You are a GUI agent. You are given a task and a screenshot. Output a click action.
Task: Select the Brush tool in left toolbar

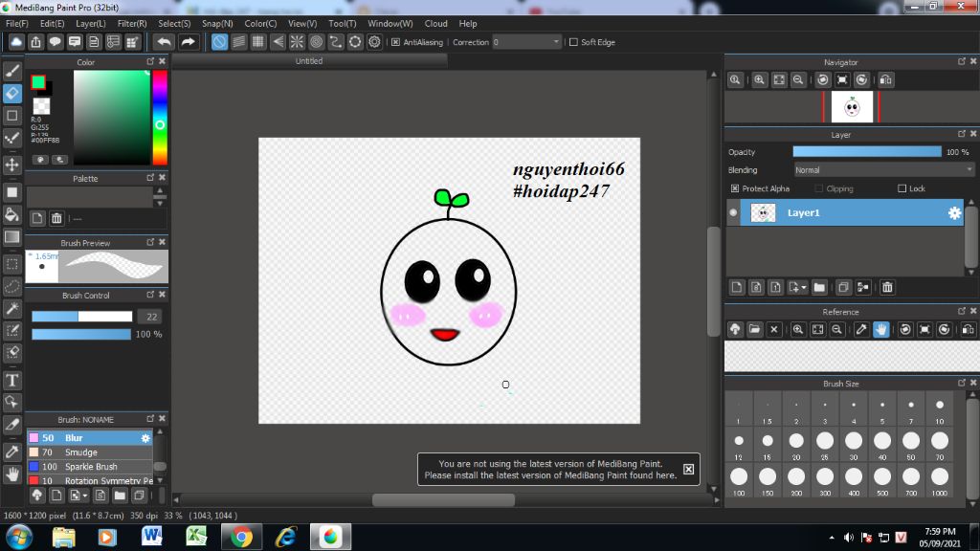coord(12,70)
